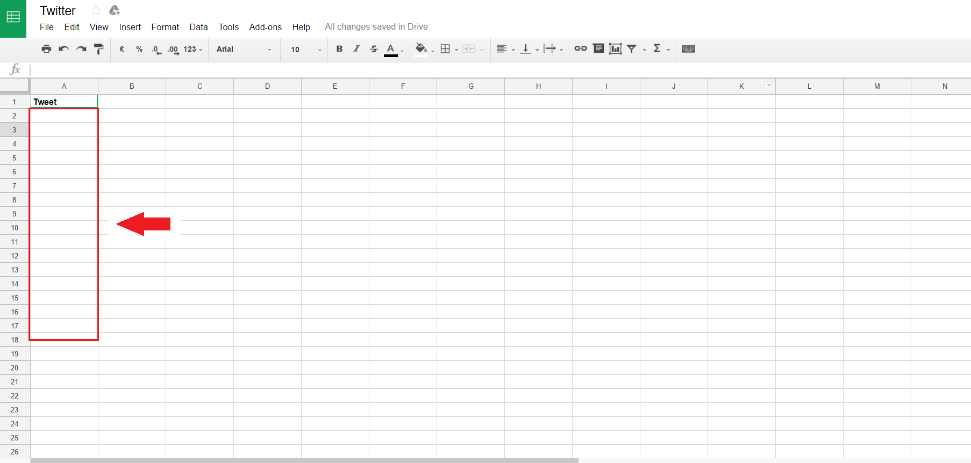Open the Insert menu

click(x=130, y=27)
